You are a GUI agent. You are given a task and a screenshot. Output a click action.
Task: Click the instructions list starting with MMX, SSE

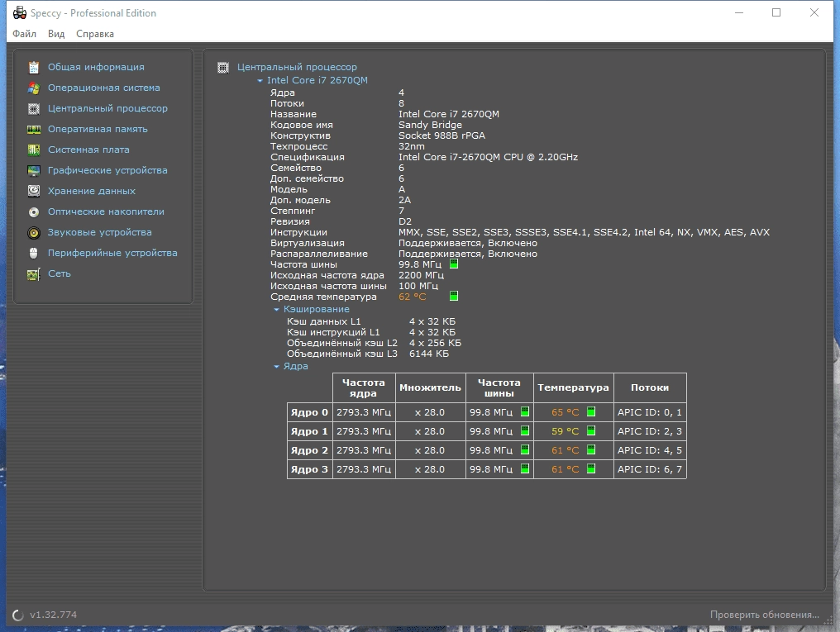point(584,232)
